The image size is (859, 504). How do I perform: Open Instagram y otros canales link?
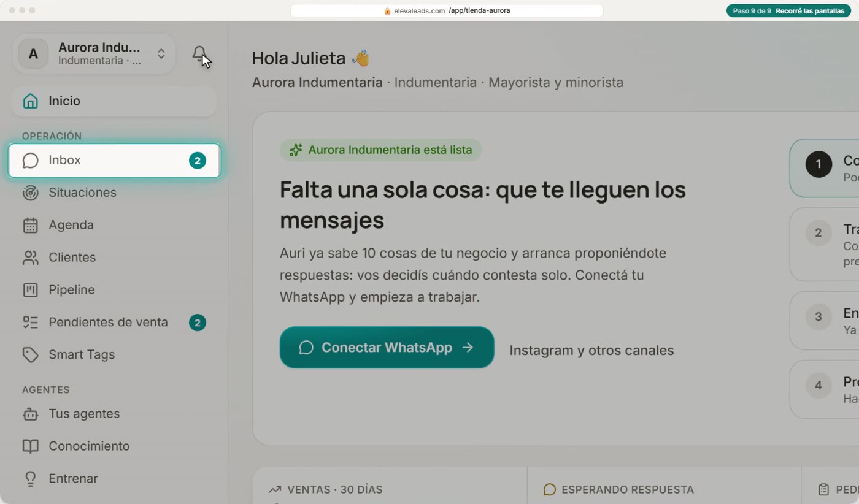(x=591, y=351)
